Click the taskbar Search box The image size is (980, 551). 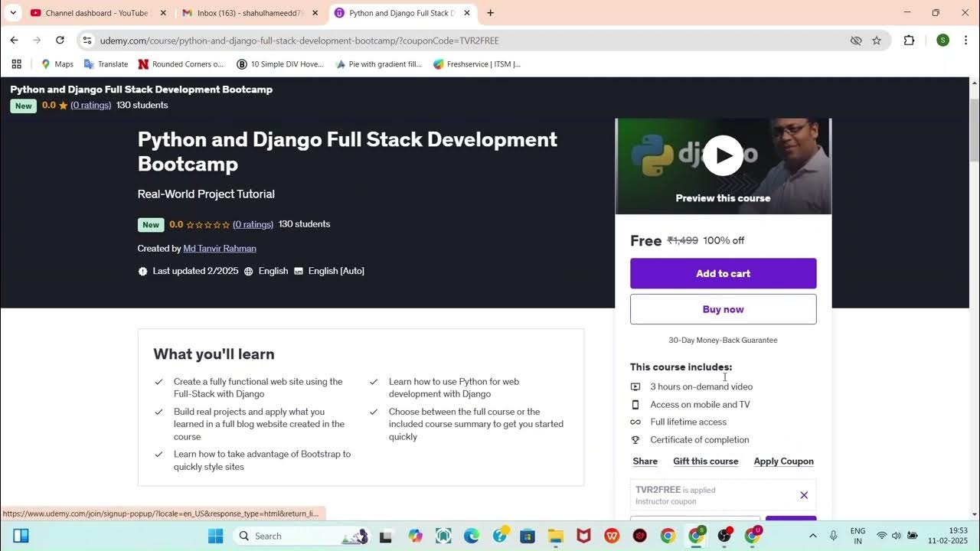click(302, 536)
